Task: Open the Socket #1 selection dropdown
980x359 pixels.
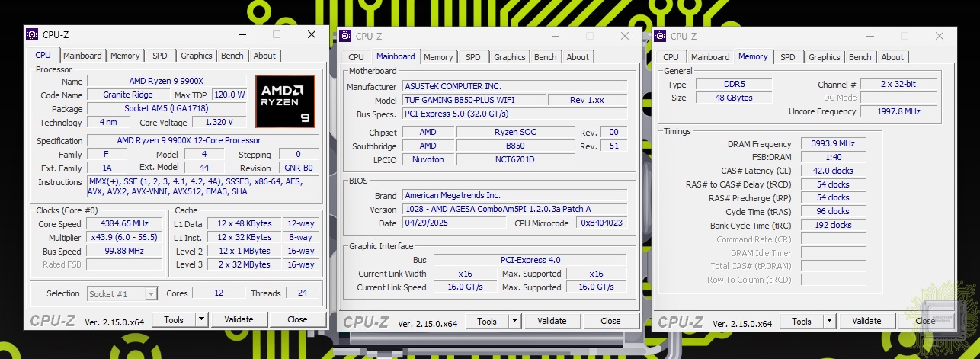Action: (122, 293)
